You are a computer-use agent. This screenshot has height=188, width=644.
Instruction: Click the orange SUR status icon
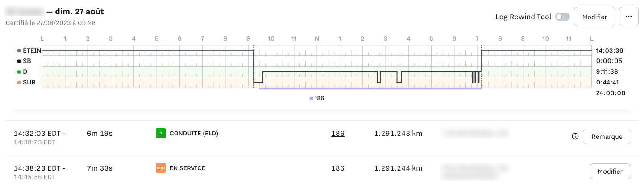click(x=161, y=168)
